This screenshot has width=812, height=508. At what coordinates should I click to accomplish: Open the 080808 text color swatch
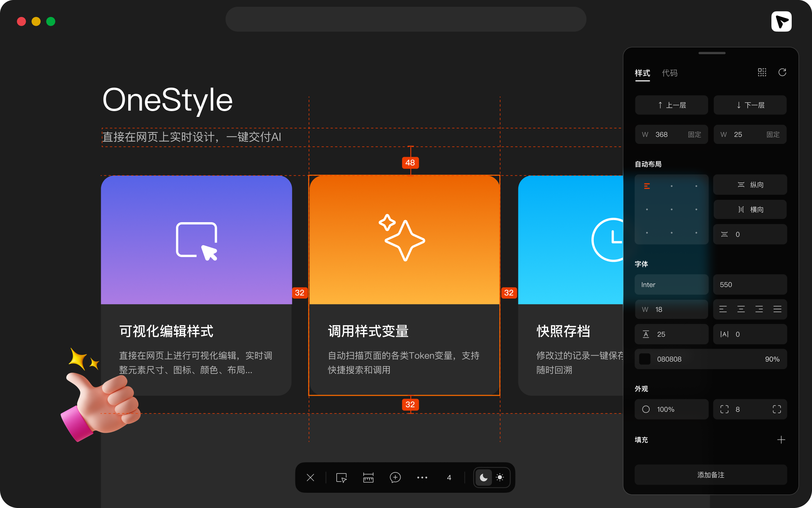click(645, 359)
